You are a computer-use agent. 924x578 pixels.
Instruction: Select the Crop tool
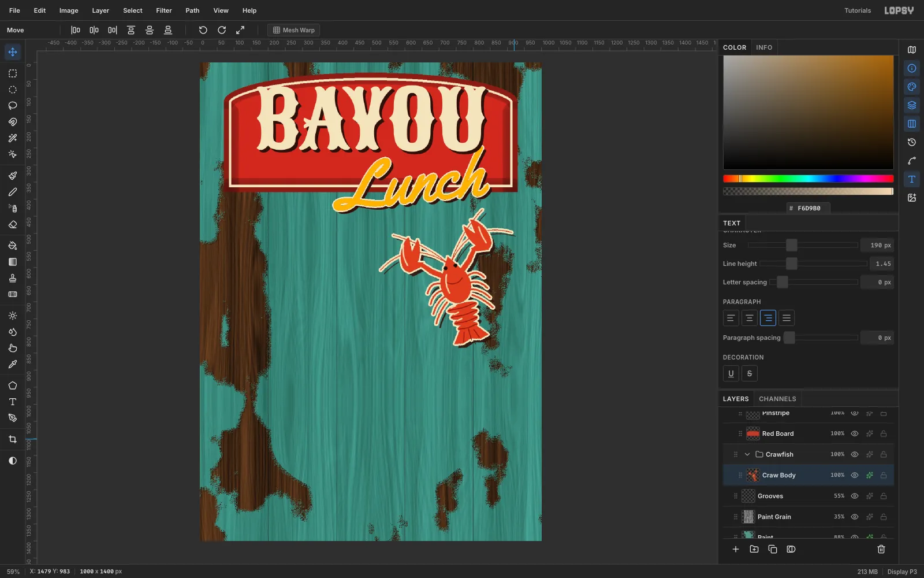point(13,439)
